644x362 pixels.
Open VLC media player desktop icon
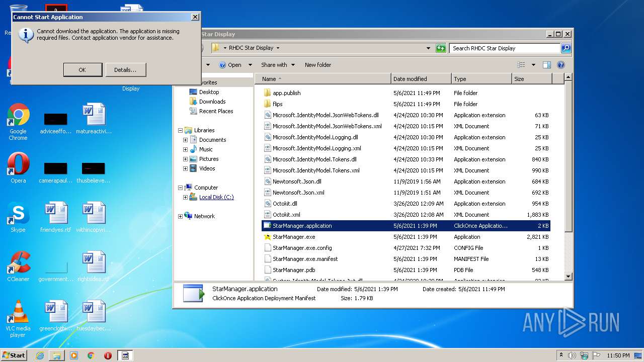point(18,319)
